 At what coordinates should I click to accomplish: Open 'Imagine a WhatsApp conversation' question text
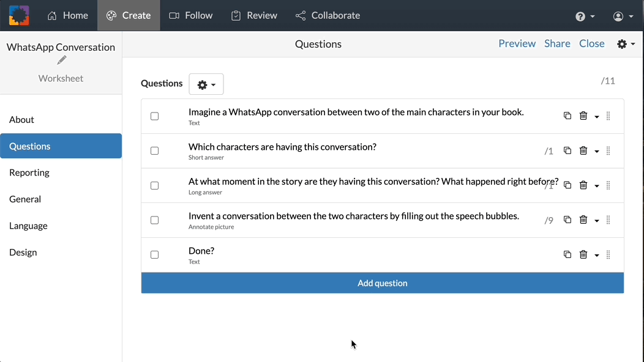point(356,112)
